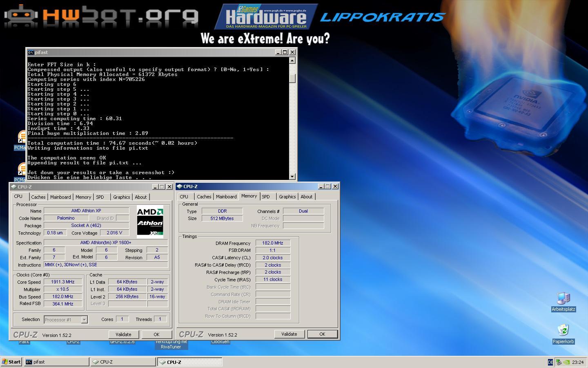Open the Start menu
588x368 pixels.
11,361
